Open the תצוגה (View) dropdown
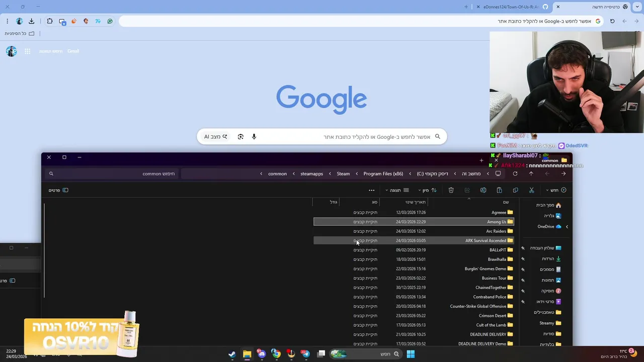This screenshot has width=644, height=362. pyautogui.click(x=397, y=190)
